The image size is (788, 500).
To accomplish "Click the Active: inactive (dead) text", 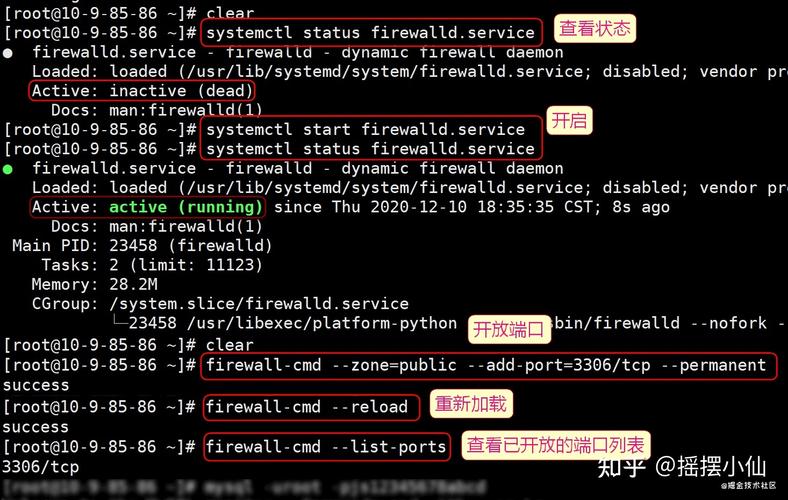I will pos(142,91).
